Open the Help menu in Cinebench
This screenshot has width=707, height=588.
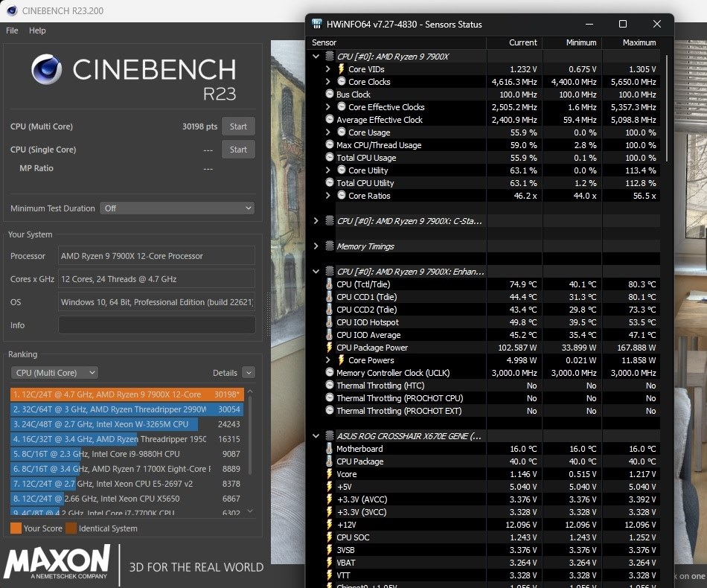(37, 31)
